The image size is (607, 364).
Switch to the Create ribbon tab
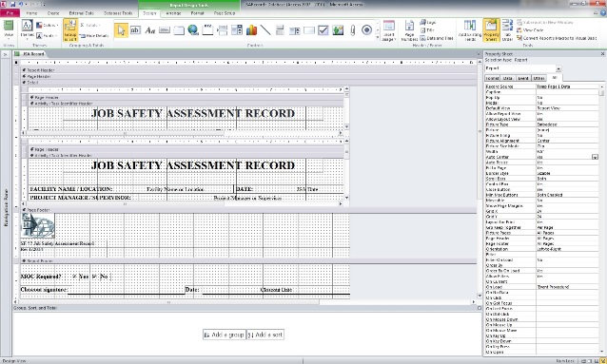pos(53,13)
